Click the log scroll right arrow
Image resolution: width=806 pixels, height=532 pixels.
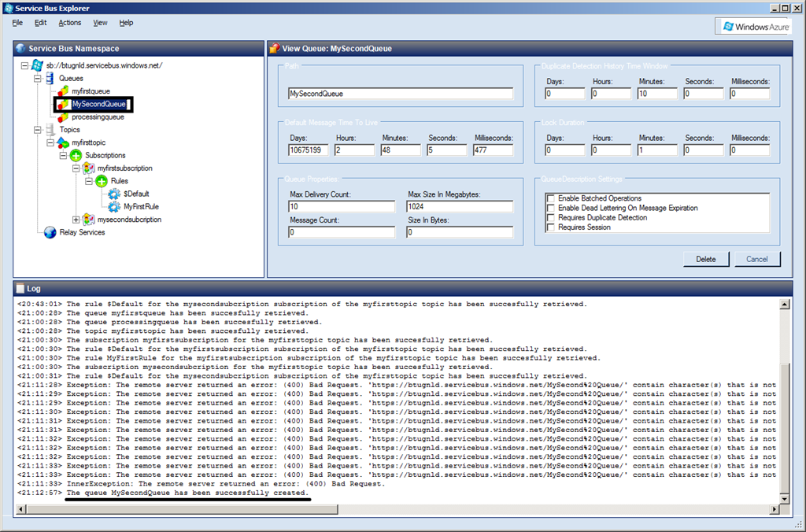pyautogui.click(x=775, y=509)
